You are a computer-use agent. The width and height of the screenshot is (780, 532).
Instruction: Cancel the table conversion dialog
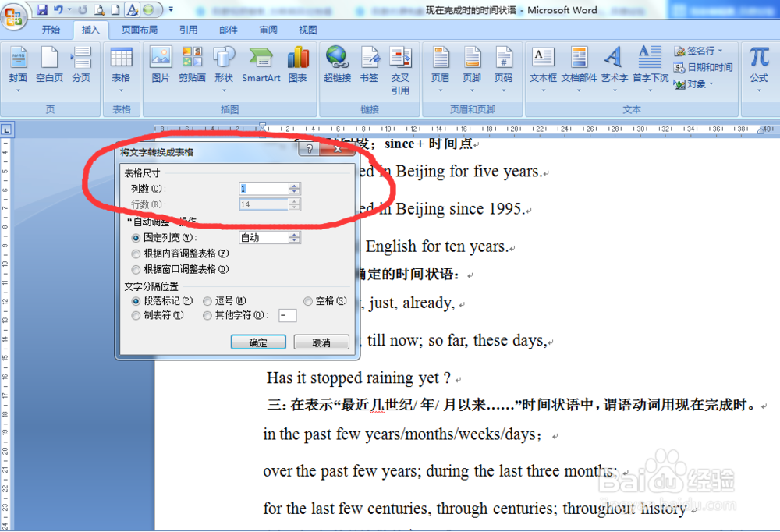click(322, 342)
